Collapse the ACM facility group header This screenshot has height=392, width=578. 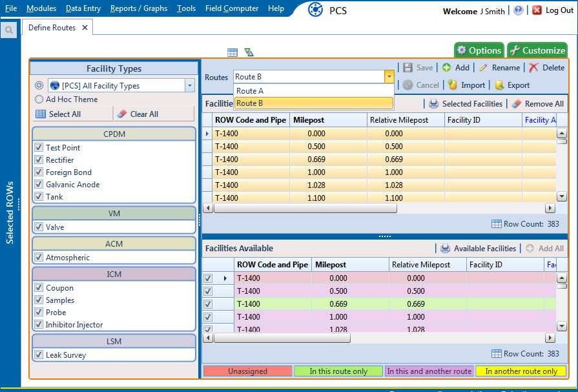[x=114, y=243]
